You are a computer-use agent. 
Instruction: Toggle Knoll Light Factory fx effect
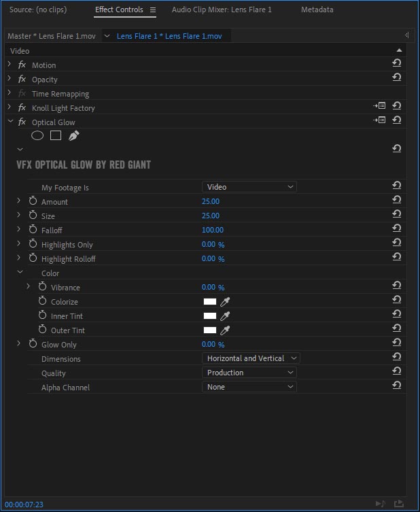[x=22, y=107]
